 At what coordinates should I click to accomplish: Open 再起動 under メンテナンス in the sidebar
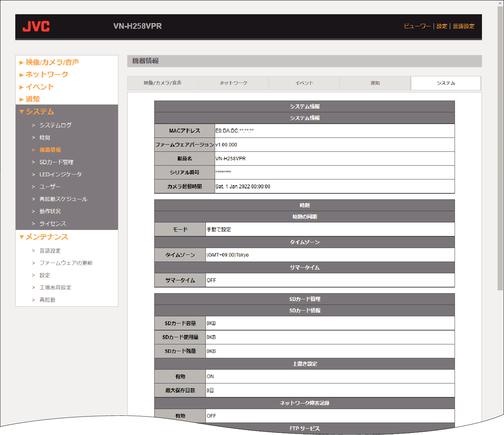(47, 300)
